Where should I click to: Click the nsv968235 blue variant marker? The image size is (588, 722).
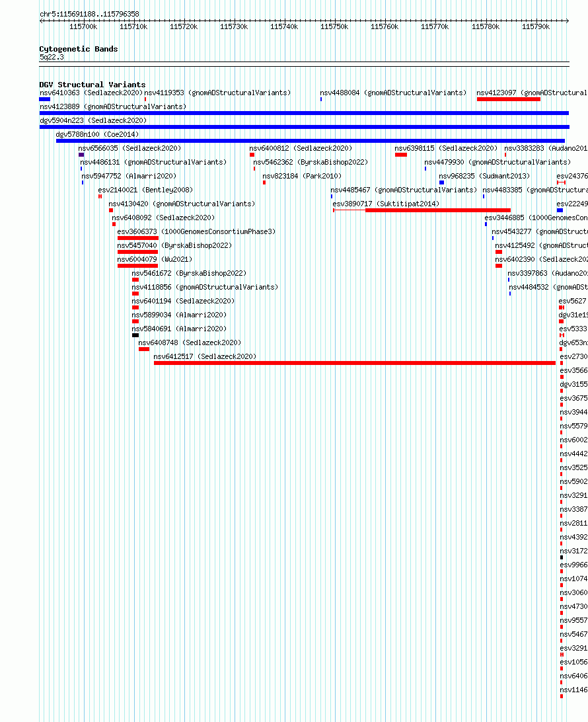(x=442, y=182)
